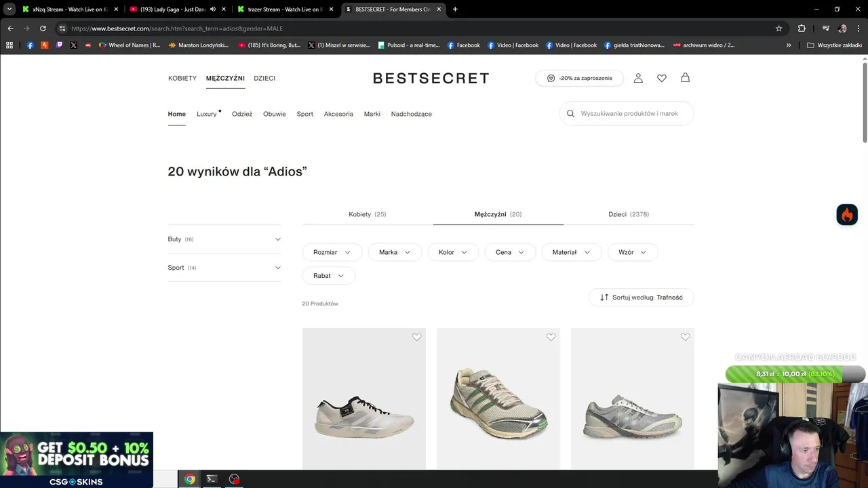Open Chrome from the taskbar
This screenshot has width=868, height=488.
190,479
